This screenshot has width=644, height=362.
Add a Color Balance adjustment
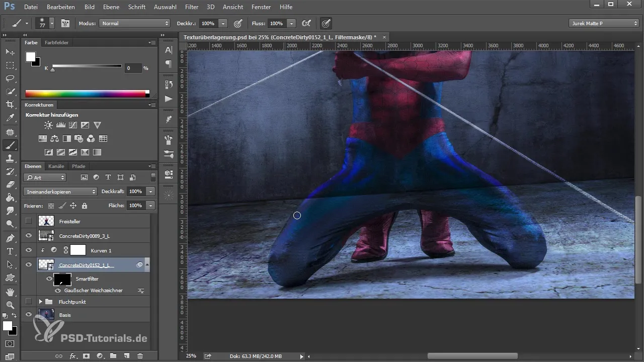pos(55,138)
